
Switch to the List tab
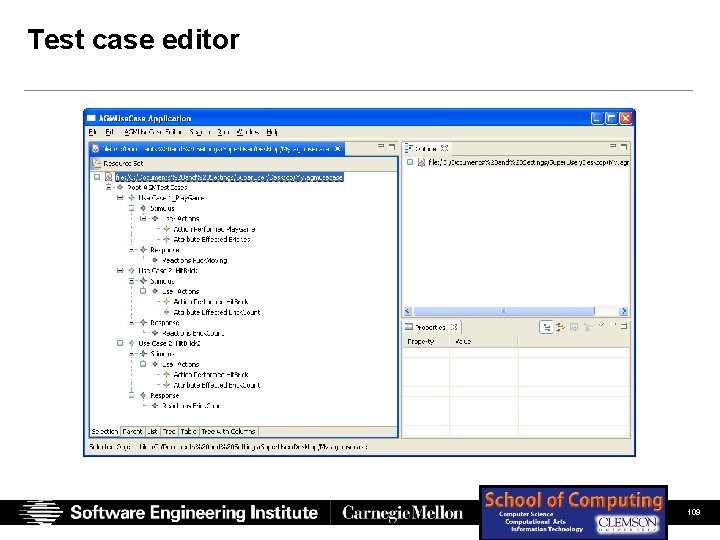point(152,432)
